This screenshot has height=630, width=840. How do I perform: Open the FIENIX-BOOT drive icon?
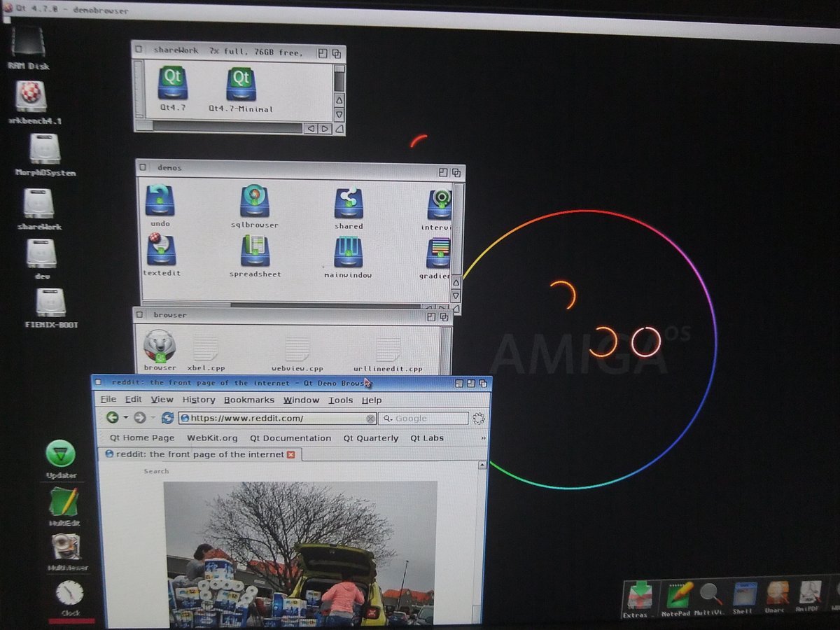click(x=50, y=302)
